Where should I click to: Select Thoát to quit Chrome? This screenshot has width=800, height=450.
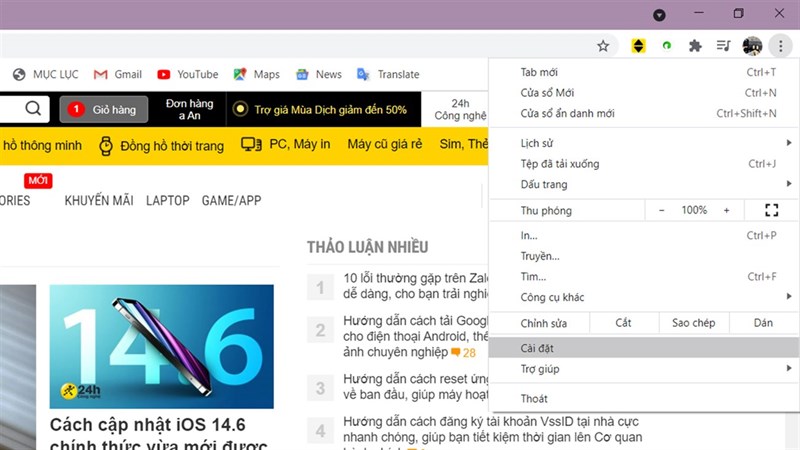(x=644, y=398)
